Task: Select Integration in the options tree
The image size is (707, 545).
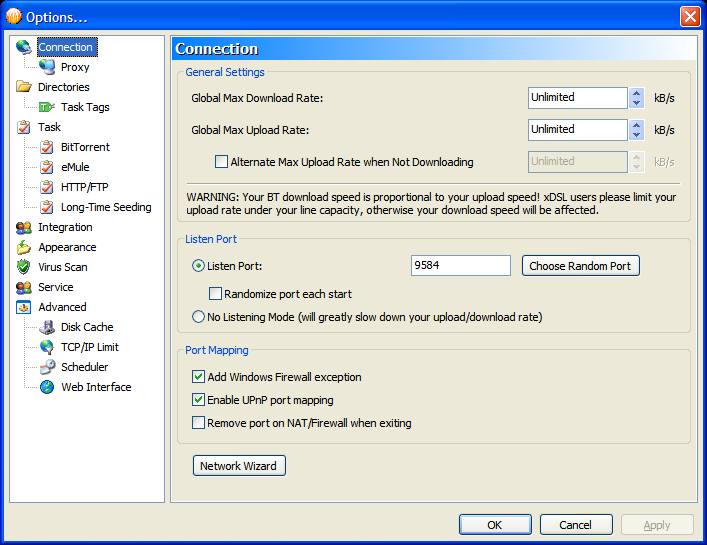Action: [65, 227]
